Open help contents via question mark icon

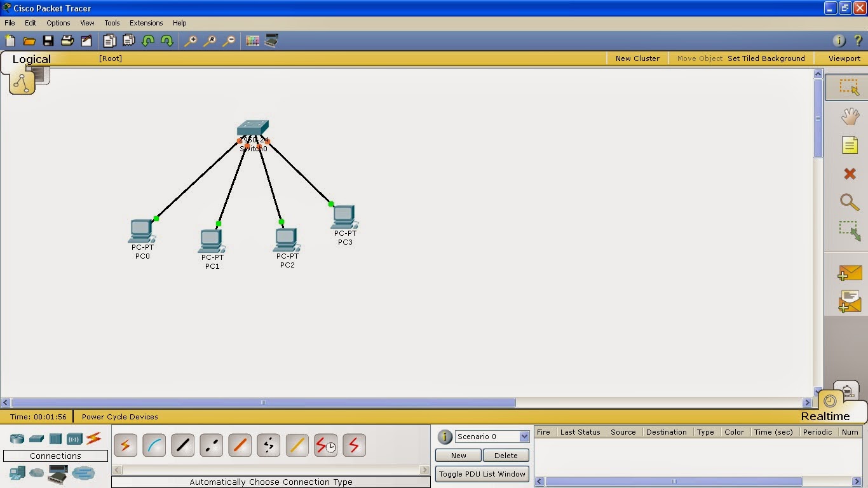coord(857,41)
